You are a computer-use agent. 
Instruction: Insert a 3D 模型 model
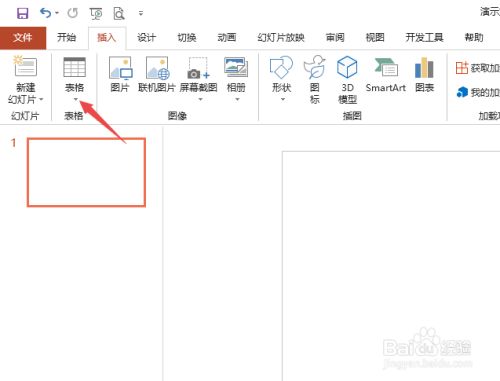347,80
